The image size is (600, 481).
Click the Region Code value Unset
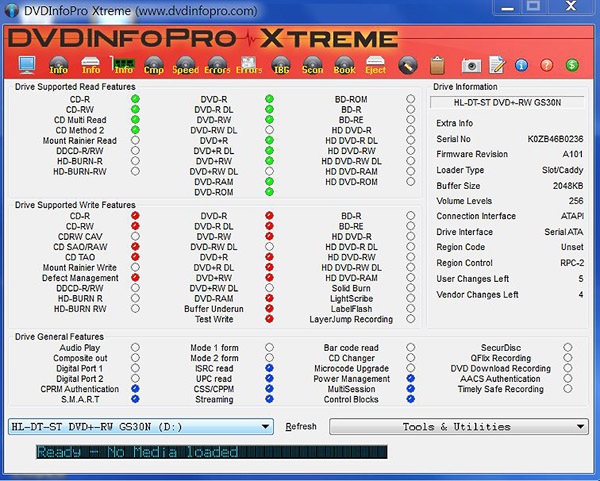coord(572,247)
